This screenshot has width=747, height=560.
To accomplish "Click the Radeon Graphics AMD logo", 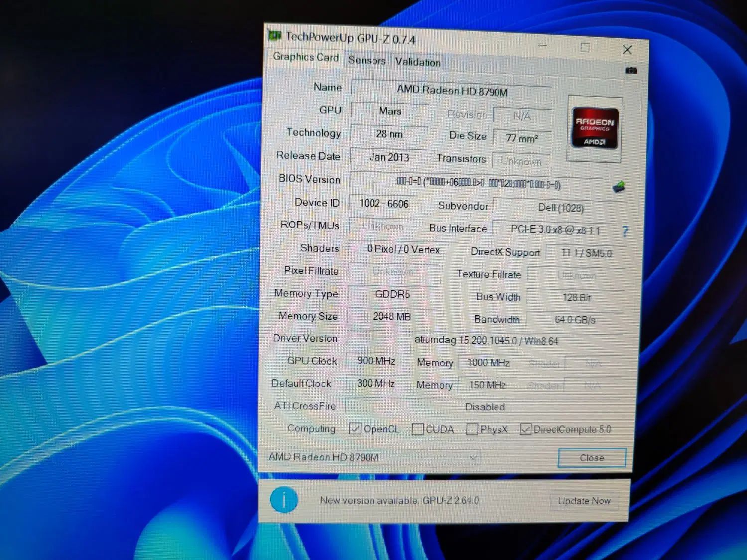I will 595,128.
